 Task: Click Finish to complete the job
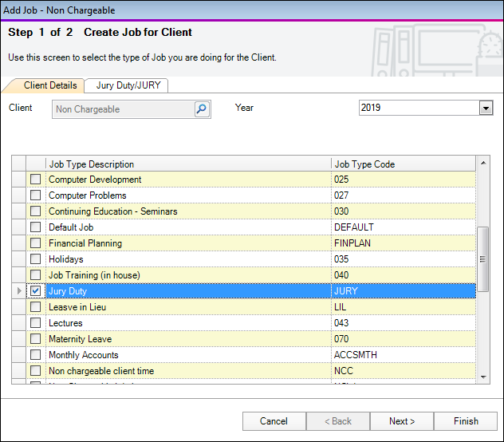466,421
